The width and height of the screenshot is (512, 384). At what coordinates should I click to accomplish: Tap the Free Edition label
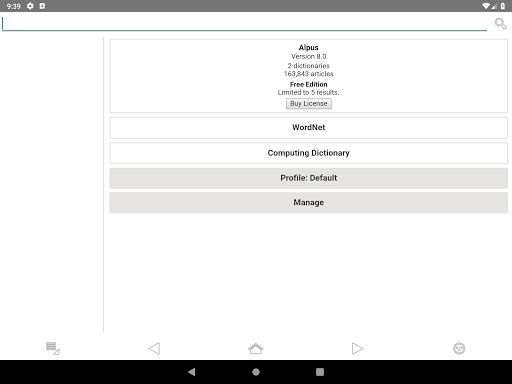[309, 84]
